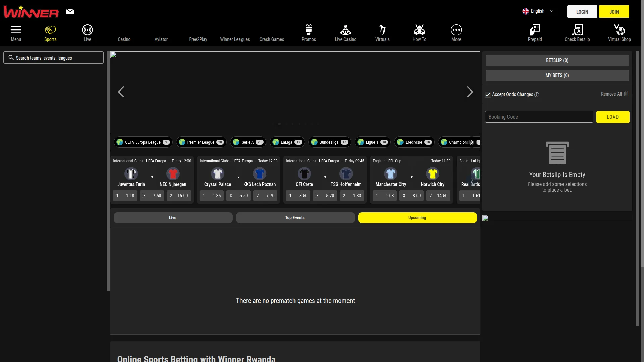Click the LOGIN button
The image size is (644, 362).
582,12
